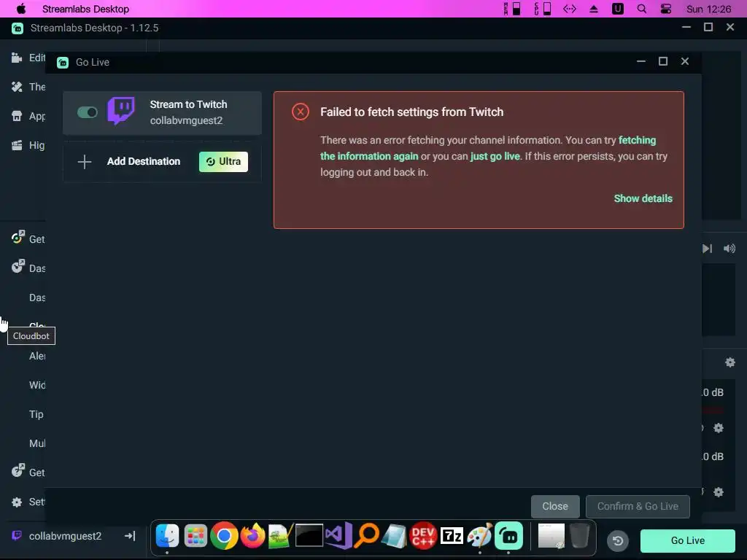
Task: Click the 'just go live' link
Action: pyautogui.click(x=495, y=156)
